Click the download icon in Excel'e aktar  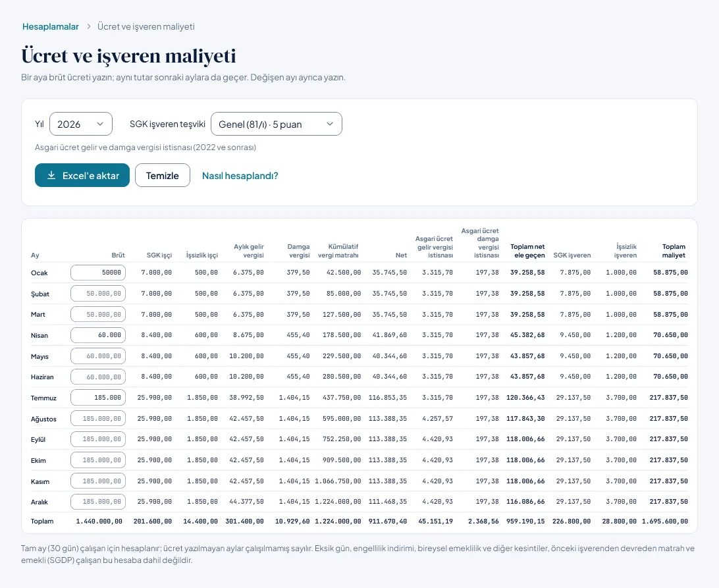[51, 175]
